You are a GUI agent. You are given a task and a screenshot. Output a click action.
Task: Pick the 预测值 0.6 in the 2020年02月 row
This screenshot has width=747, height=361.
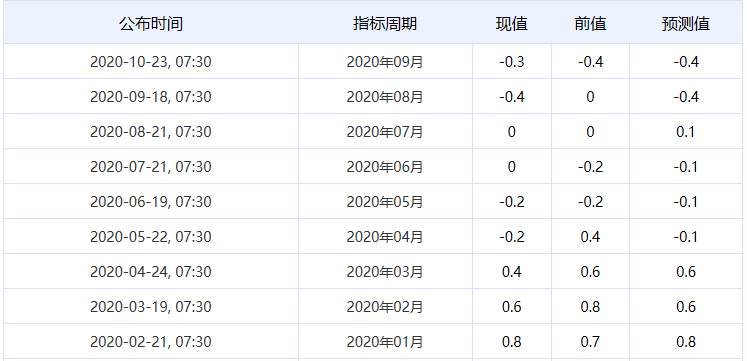(686, 307)
